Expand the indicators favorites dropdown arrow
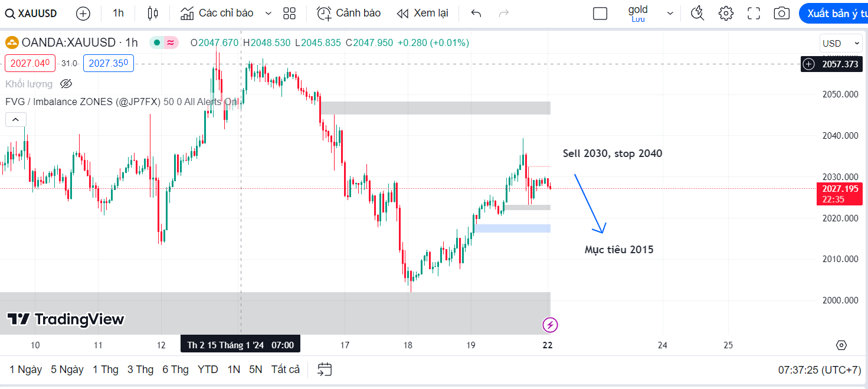Viewport: 868px width, 389px height. point(268,13)
